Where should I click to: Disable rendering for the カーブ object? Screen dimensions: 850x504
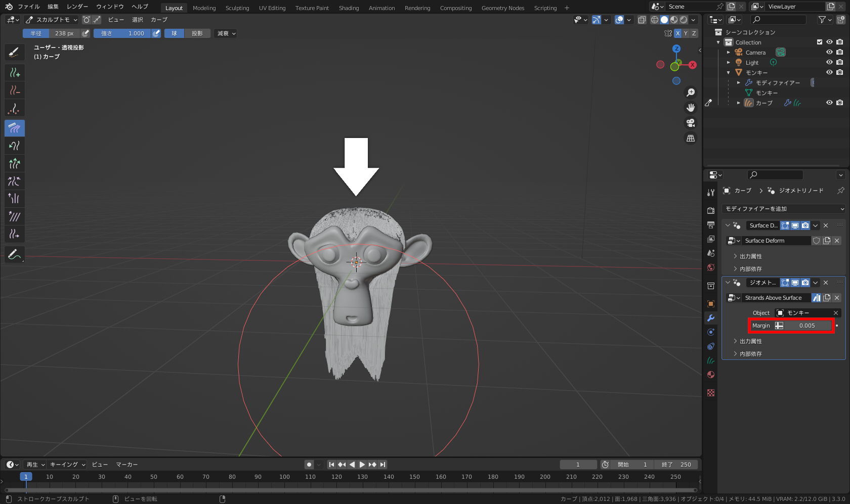coord(840,103)
